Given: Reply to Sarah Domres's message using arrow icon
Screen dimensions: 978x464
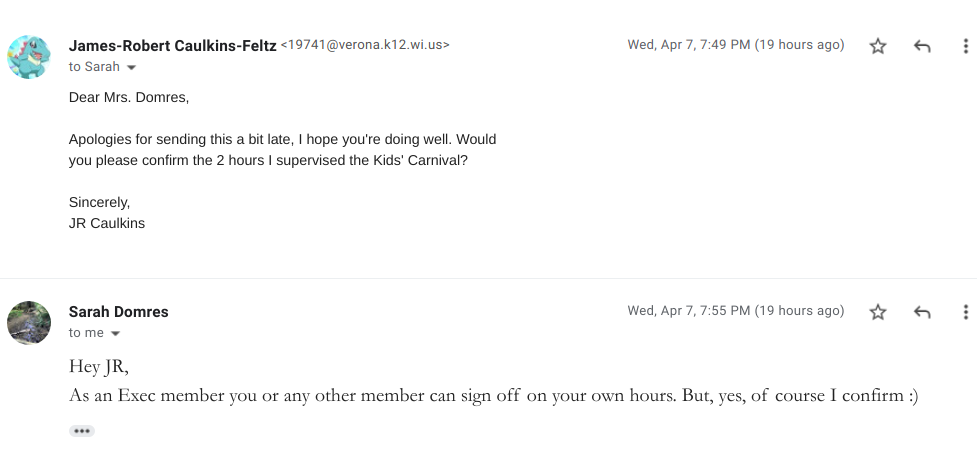Looking at the screenshot, I should click(922, 312).
